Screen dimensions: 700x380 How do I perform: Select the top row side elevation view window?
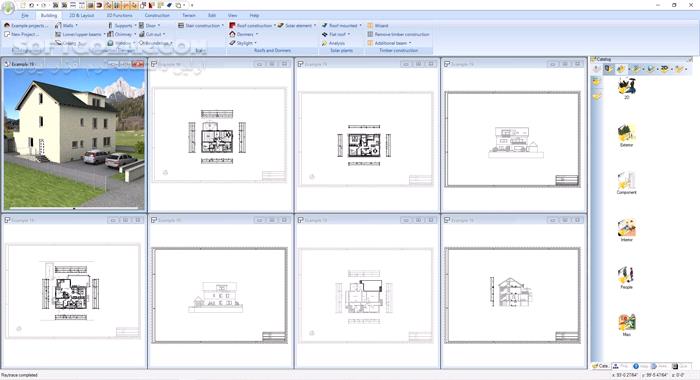(x=513, y=134)
